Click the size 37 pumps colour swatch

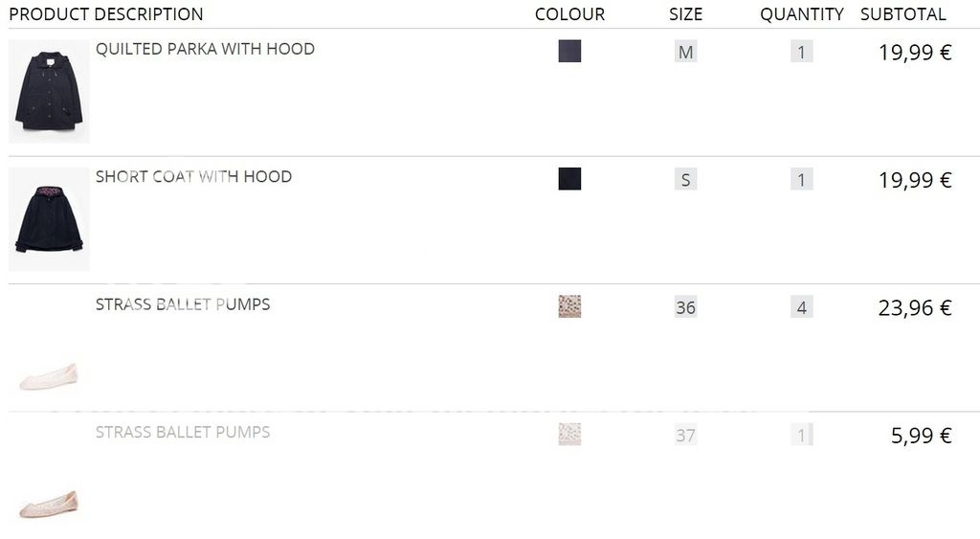[569, 435]
